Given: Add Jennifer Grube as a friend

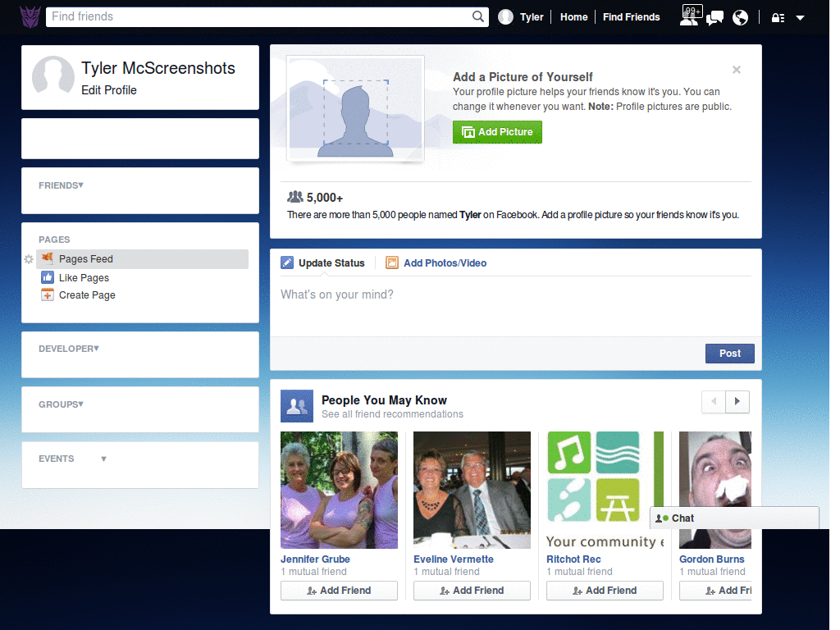Looking at the screenshot, I should click(x=339, y=591).
